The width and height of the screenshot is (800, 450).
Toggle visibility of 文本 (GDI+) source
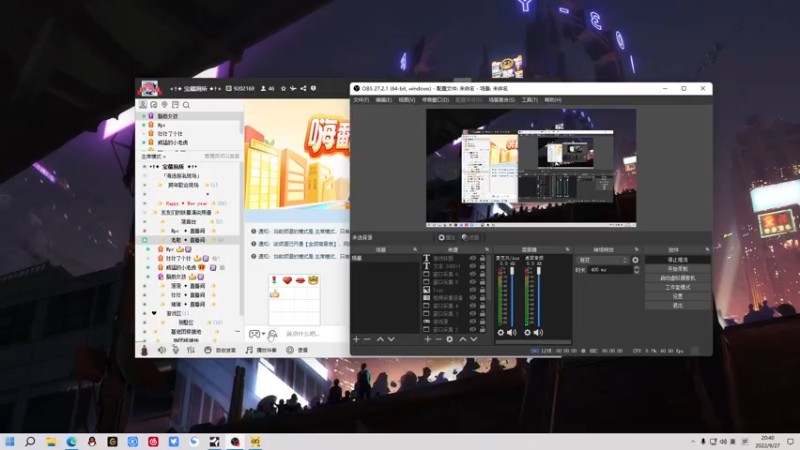pyautogui.click(x=472, y=266)
